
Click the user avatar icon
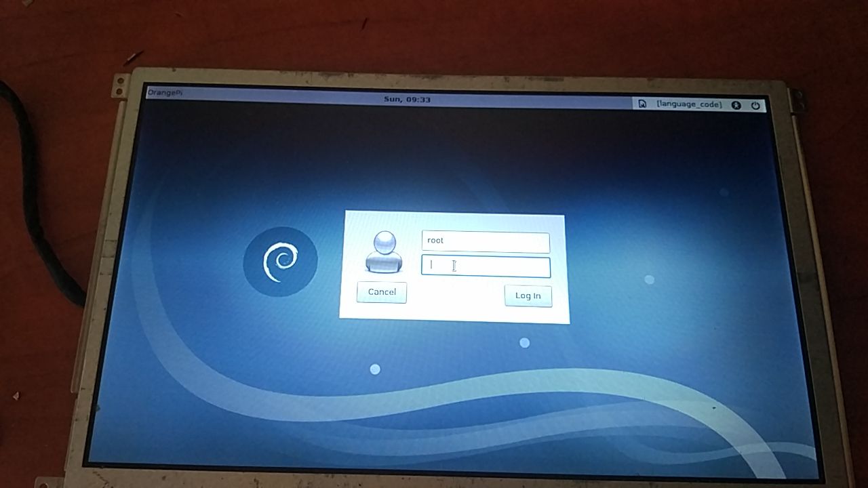coord(384,251)
